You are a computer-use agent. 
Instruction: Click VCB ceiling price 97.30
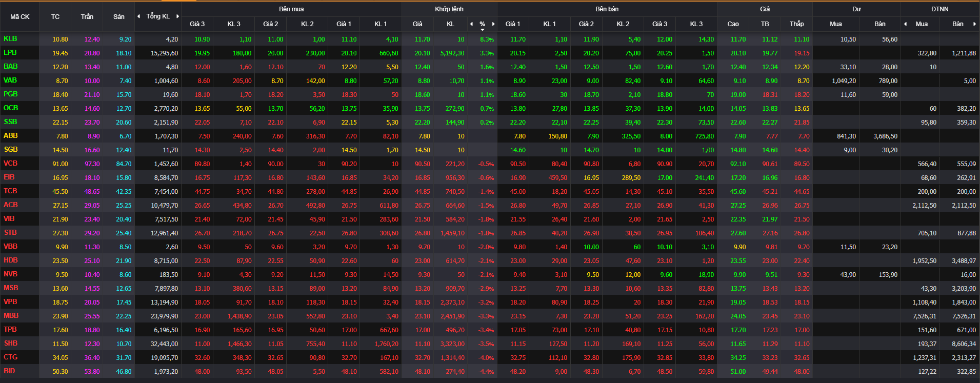point(92,164)
